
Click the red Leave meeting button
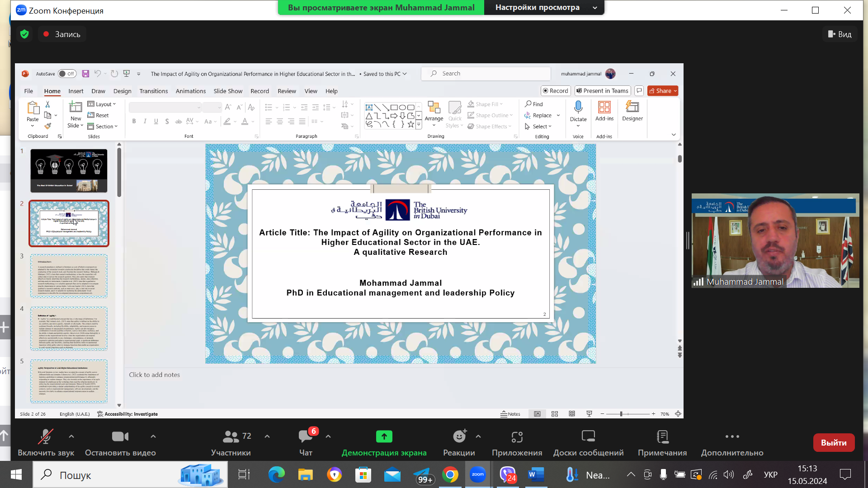(x=833, y=442)
